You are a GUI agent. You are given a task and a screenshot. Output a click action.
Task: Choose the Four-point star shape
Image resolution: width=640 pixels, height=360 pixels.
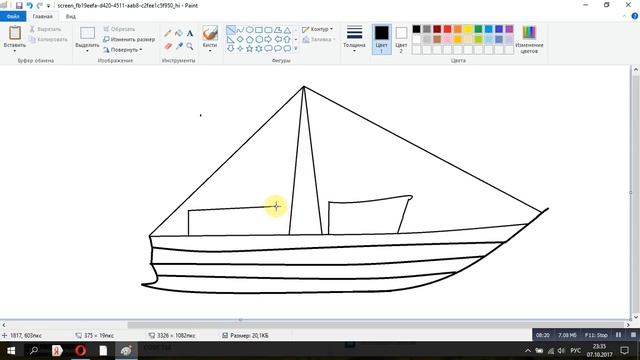coord(240,49)
